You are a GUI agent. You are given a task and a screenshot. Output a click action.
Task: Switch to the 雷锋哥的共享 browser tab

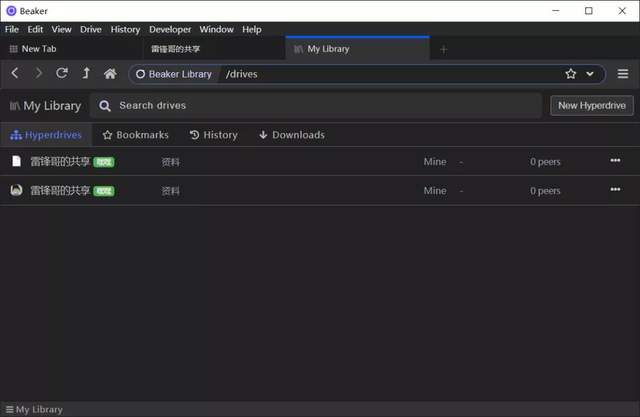214,49
